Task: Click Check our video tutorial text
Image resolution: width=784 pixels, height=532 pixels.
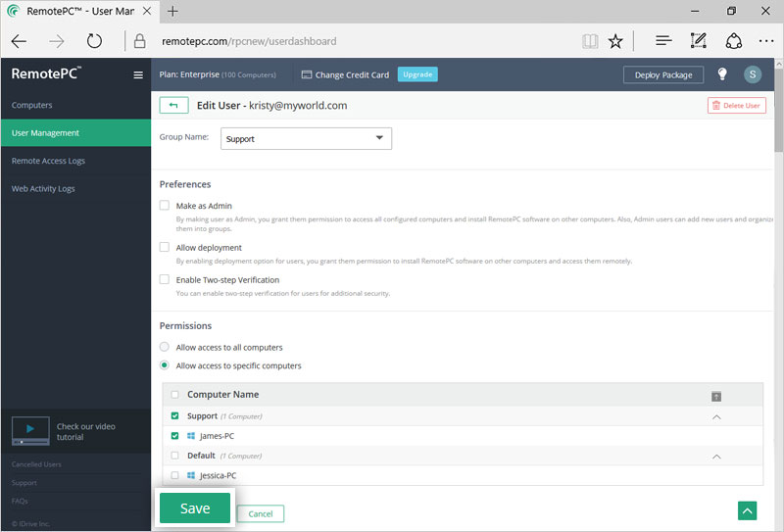Action: click(x=86, y=431)
